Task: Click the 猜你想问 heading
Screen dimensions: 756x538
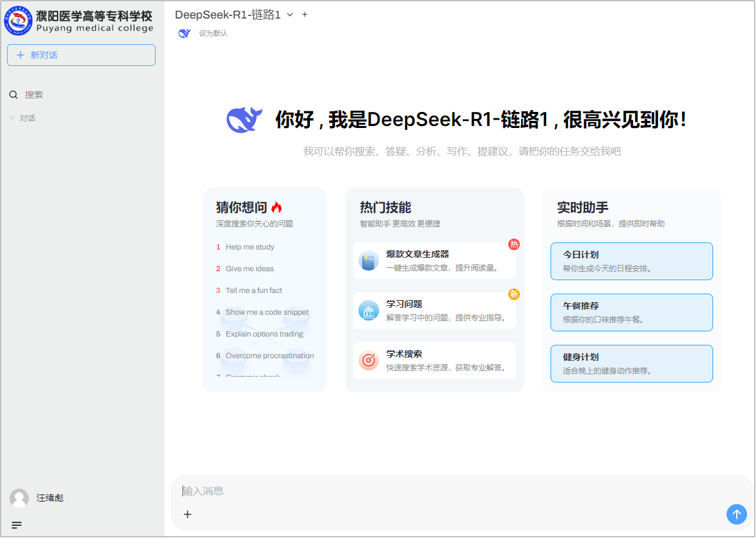Action: tap(241, 208)
